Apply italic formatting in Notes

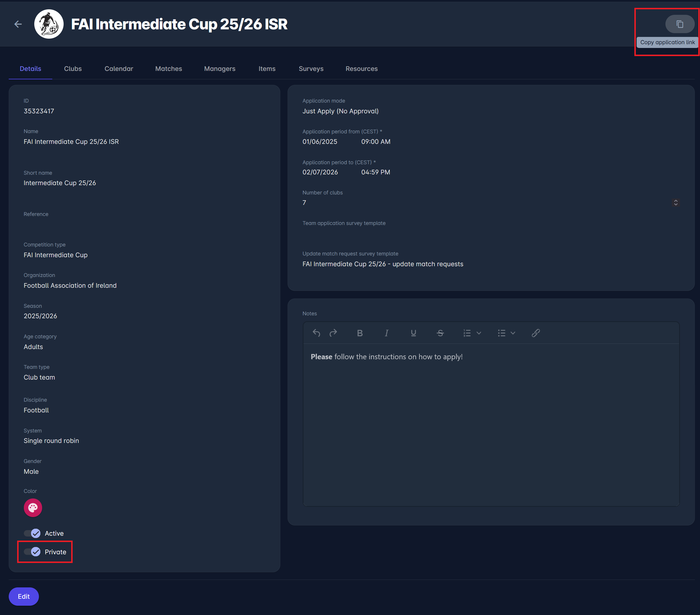tap(386, 333)
